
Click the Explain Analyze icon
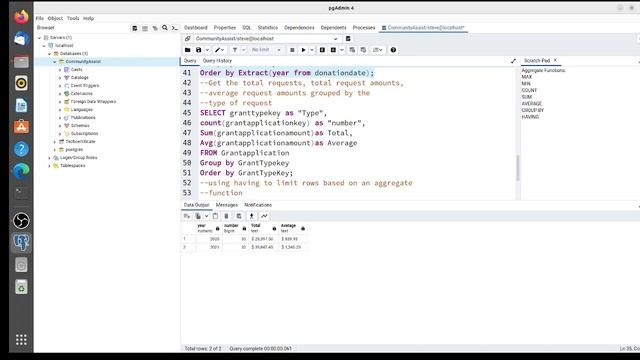point(333,50)
